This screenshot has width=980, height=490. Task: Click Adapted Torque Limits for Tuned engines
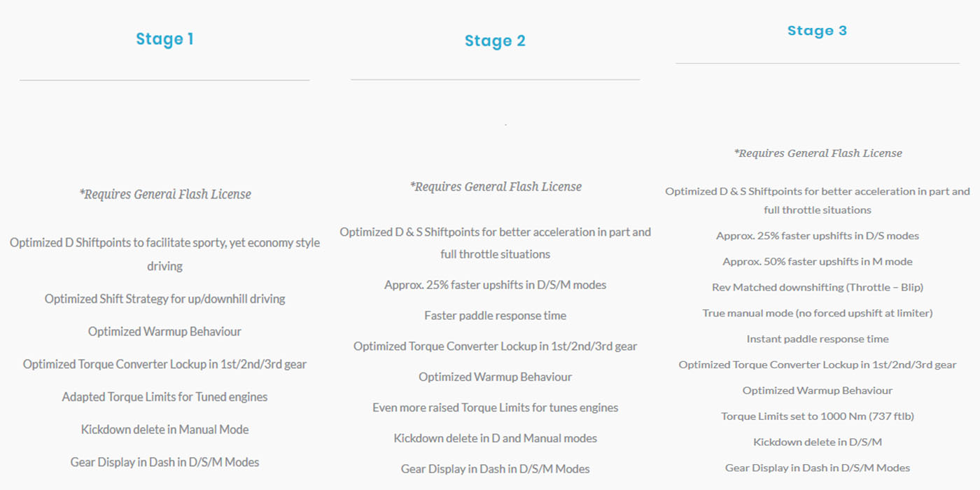tap(165, 397)
